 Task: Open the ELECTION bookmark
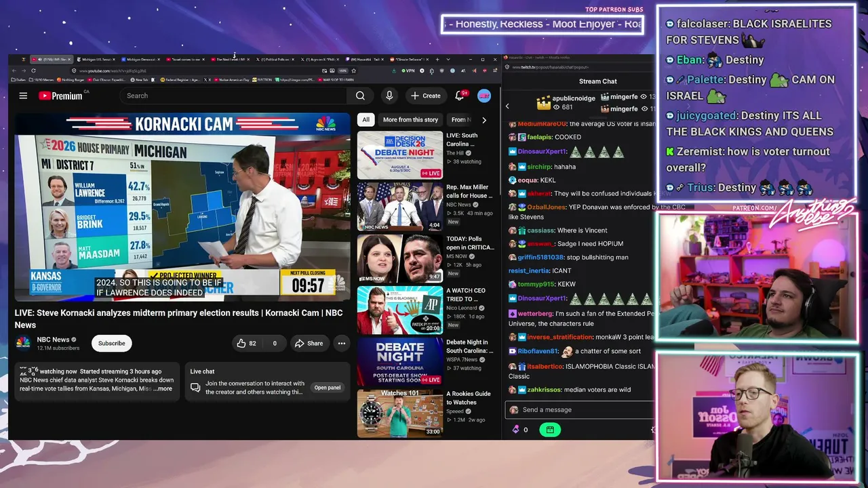click(262, 80)
